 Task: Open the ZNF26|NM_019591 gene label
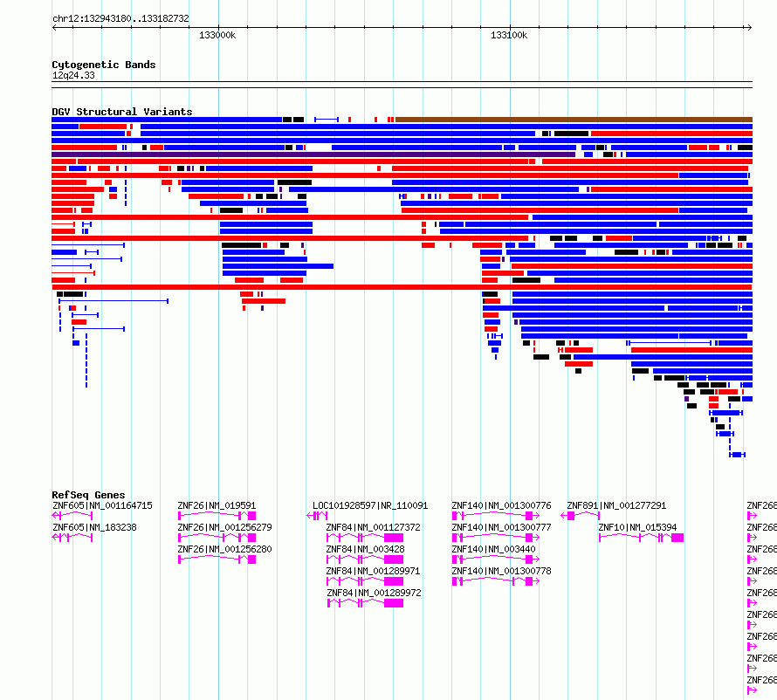(x=217, y=505)
